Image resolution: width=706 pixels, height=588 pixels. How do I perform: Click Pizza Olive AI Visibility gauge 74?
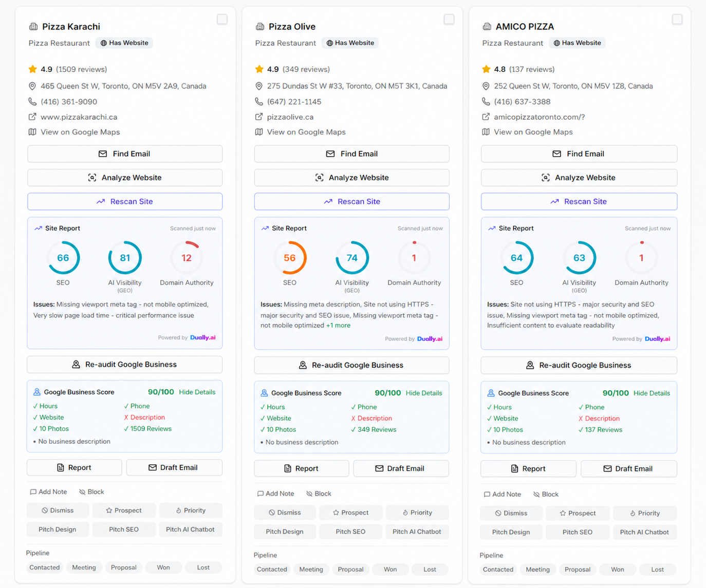click(352, 258)
